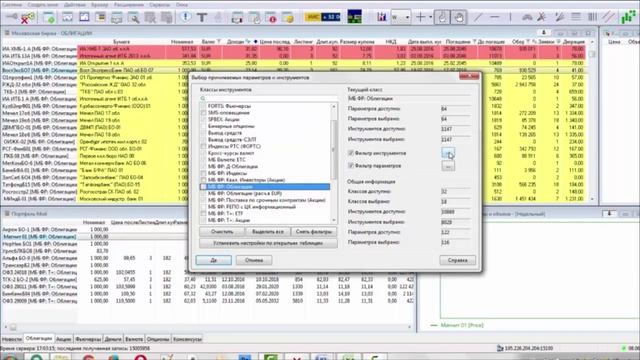The height and width of the screenshot is (360, 640).
Task: Open the candlestick chart icon in toolbar
Action: [x=382, y=17]
